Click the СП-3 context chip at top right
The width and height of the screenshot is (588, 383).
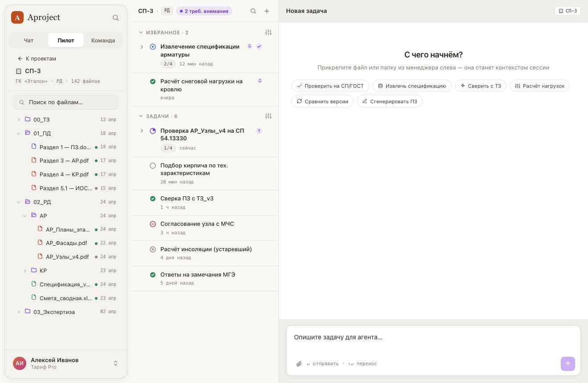(568, 11)
